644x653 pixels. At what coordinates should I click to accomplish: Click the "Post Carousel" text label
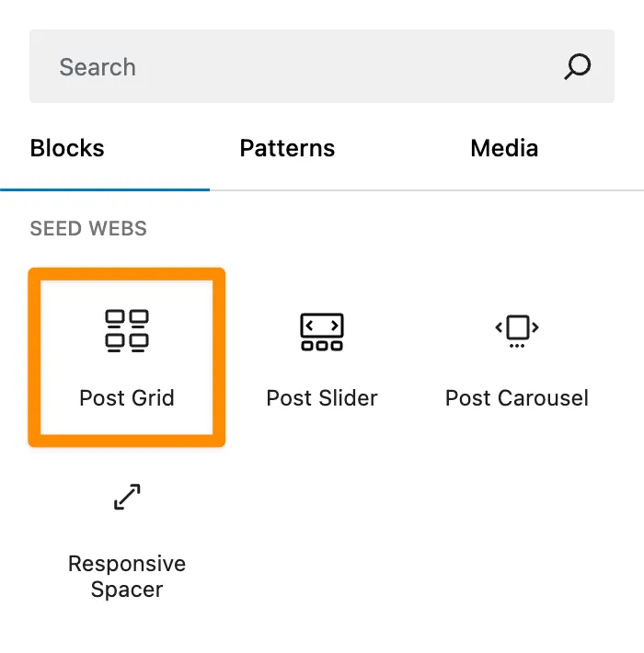(x=517, y=398)
